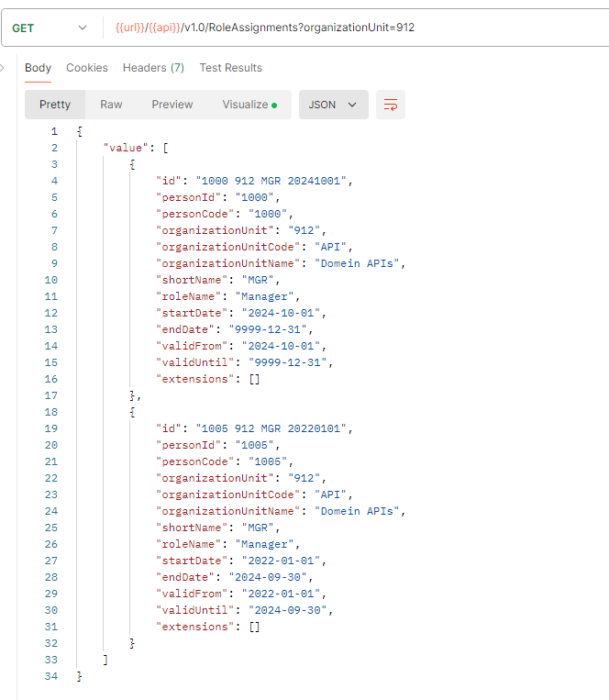Open the Cookies tab
Viewport: 609px width, 700px height.
(87, 68)
